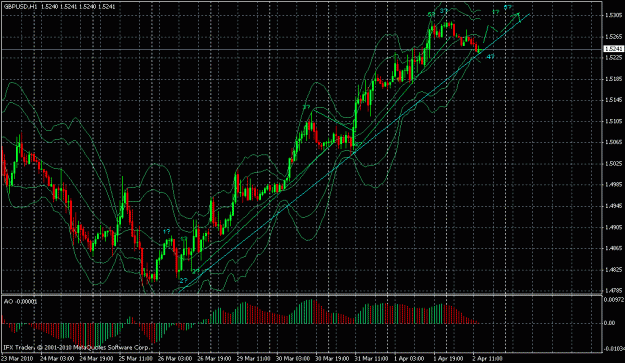This screenshot has width=625, height=363.
Task: Click the 1 Apr 19:00 time label
Action: [x=448, y=358]
